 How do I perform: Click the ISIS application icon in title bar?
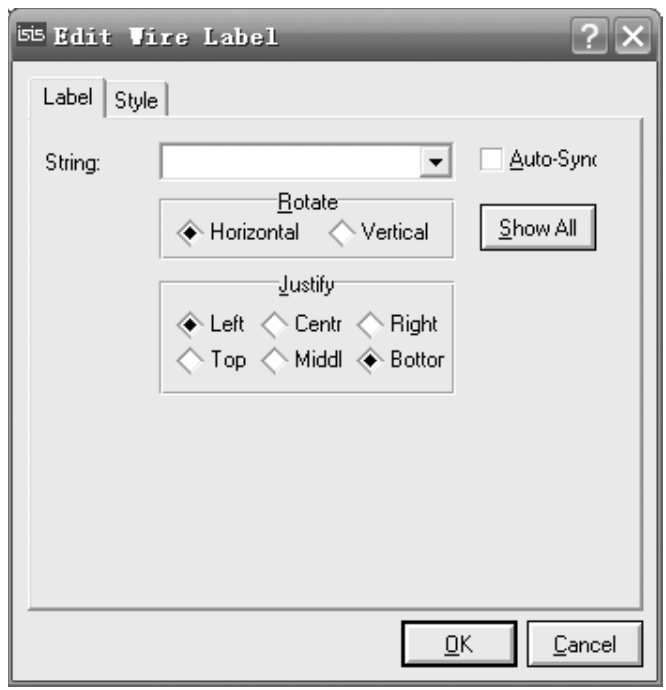[x=31, y=37]
